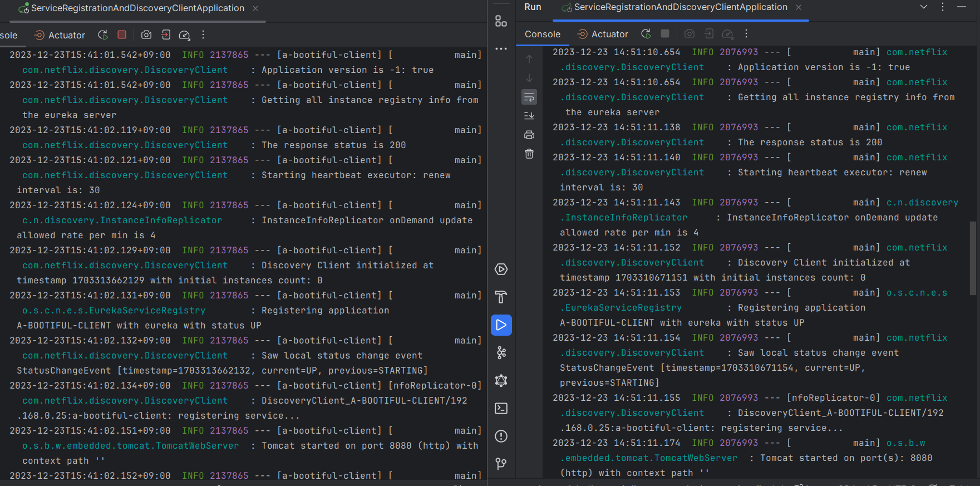Click '[nfoReplicator-0]' thread name in right console
This screenshot has width=980, height=486.
pos(833,398)
